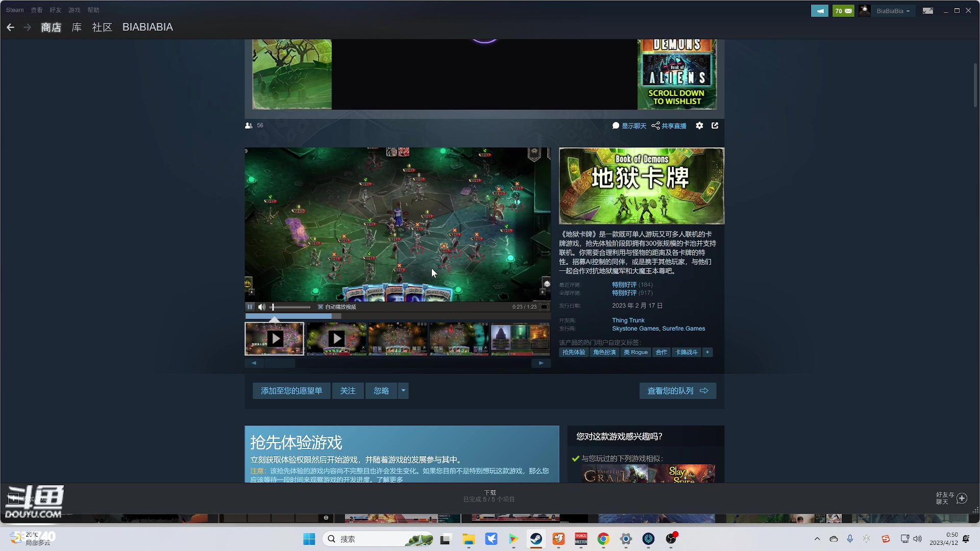Open the Steam announcements megaphone icon

[820, 11]
